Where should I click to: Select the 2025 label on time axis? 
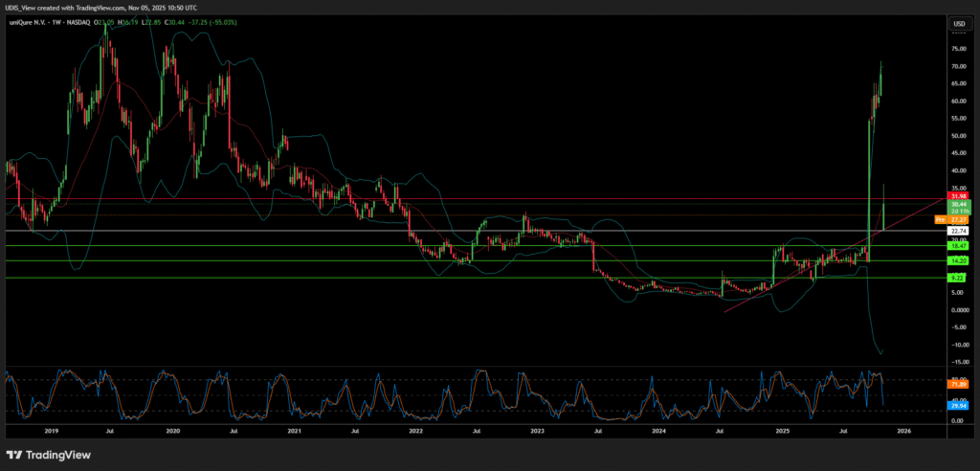coord(781,432)
